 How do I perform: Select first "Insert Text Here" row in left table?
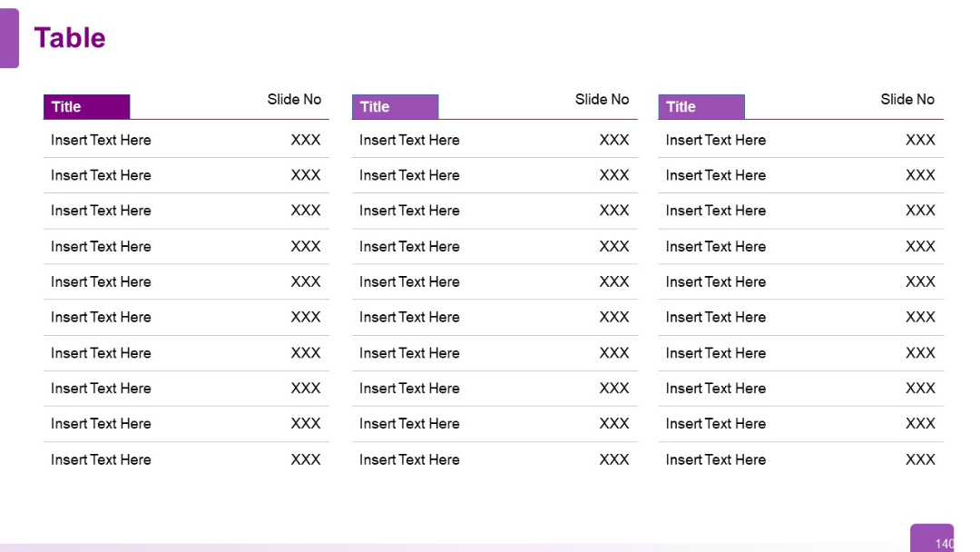pos(101,140)
